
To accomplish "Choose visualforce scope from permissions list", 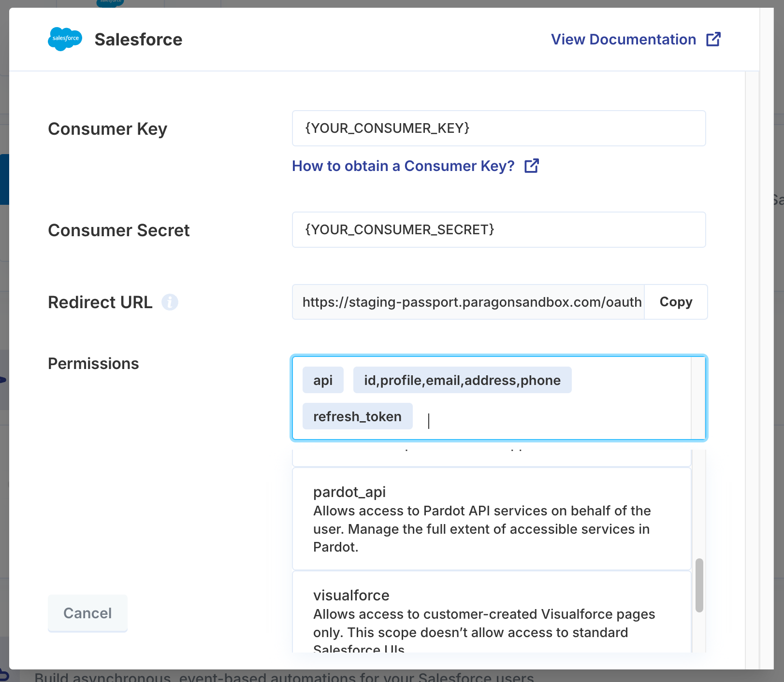I will click(x=492, y=612).
